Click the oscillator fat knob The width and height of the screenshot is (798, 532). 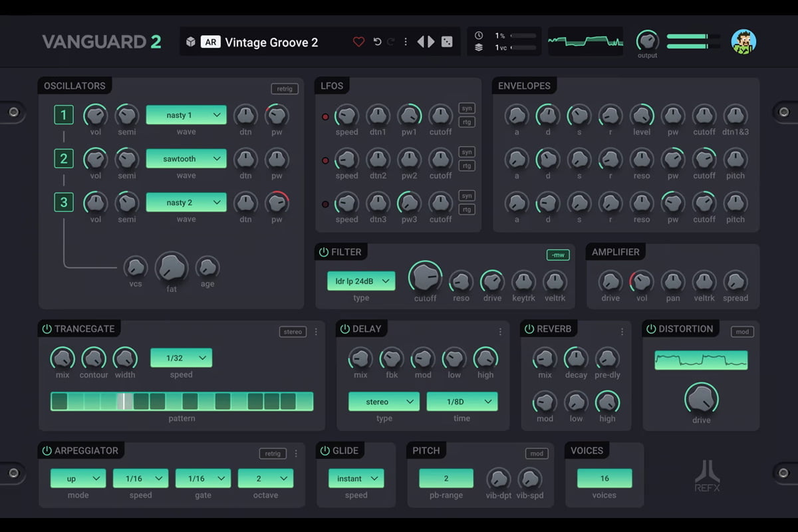point(172,268)
